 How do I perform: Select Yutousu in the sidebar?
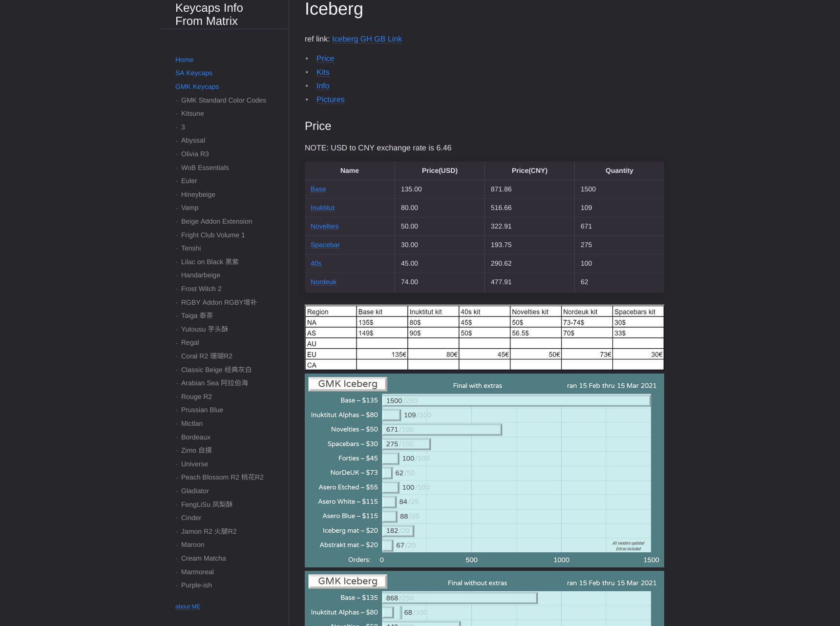(x=205, y=329)
